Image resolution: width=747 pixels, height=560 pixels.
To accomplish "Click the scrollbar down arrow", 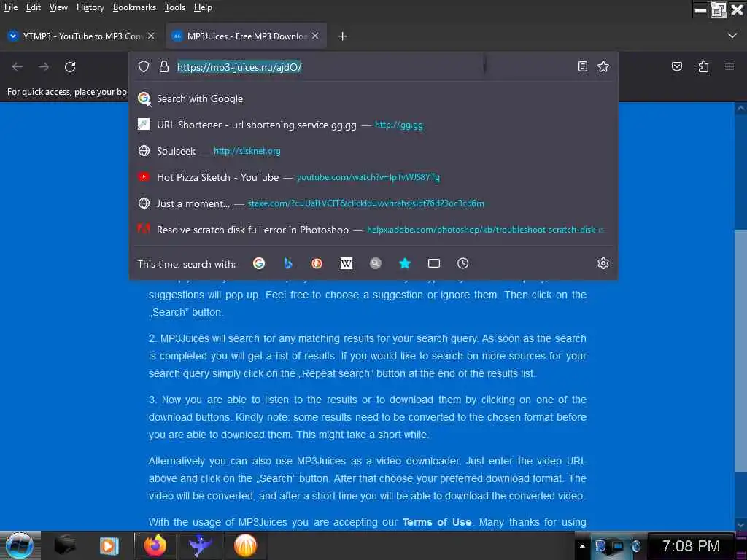I will click(x=740, y=525).
